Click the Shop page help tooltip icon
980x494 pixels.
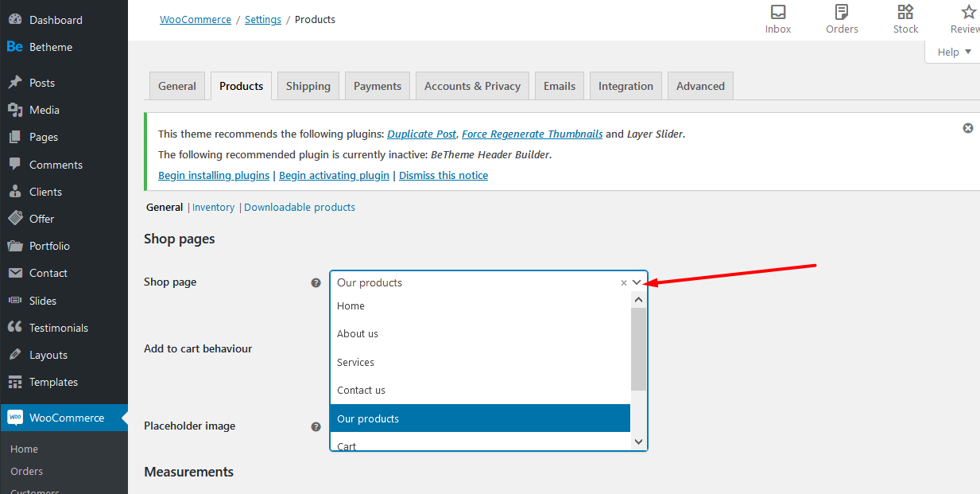(316, 282)
